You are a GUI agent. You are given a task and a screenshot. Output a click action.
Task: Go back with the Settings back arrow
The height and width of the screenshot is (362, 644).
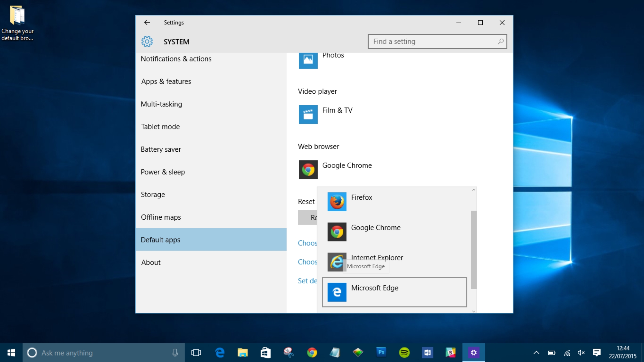[x=147, y=23]
